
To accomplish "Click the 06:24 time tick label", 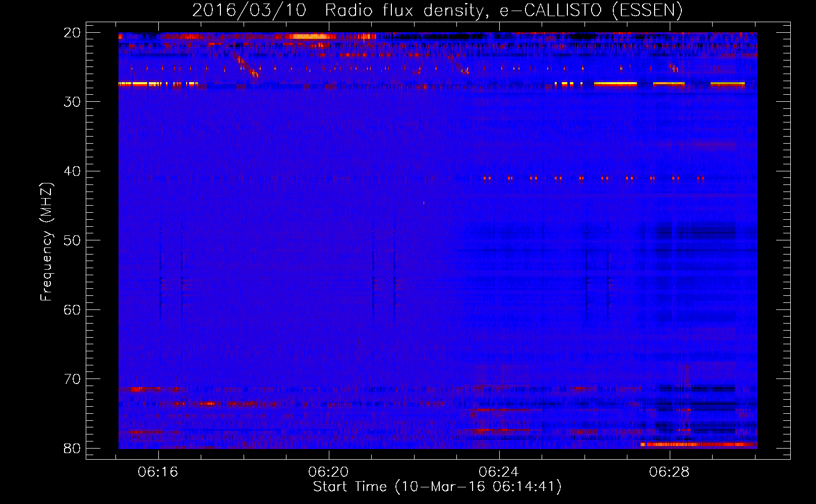I will (x=499, y=472).
